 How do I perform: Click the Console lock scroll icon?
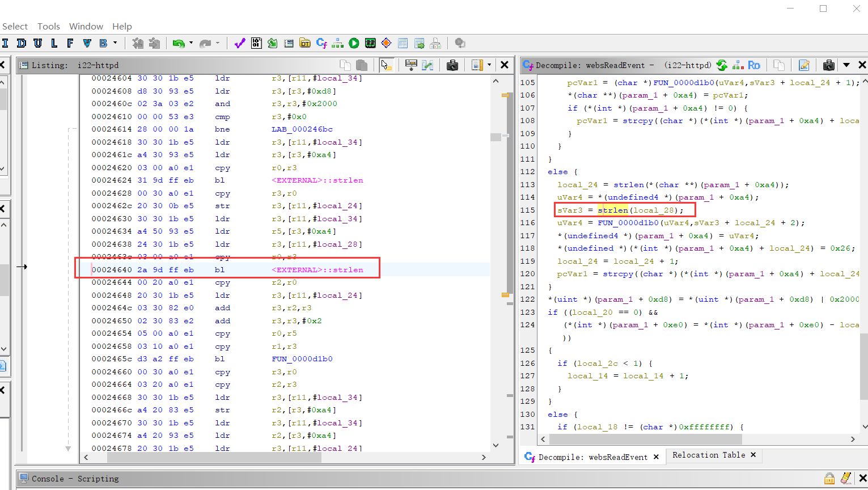pos(829,479)
